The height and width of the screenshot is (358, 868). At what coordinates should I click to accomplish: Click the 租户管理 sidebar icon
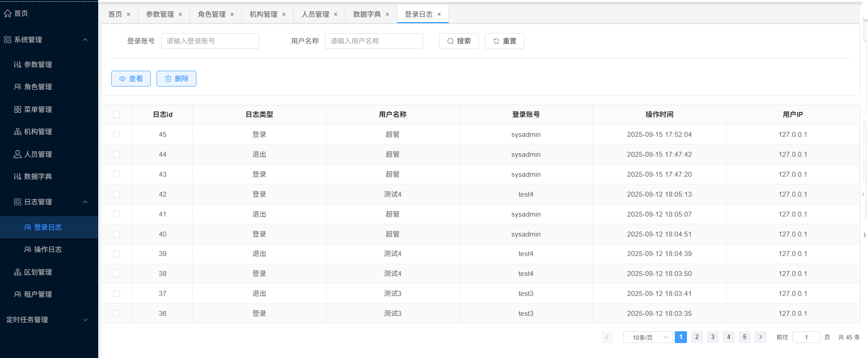[18, 295]
